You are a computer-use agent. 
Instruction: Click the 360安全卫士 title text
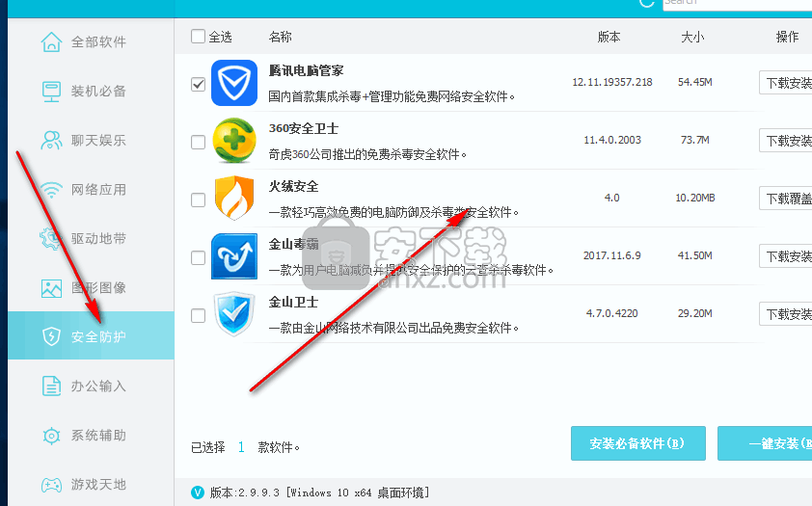pyautogui.click(x=304, y=128)
